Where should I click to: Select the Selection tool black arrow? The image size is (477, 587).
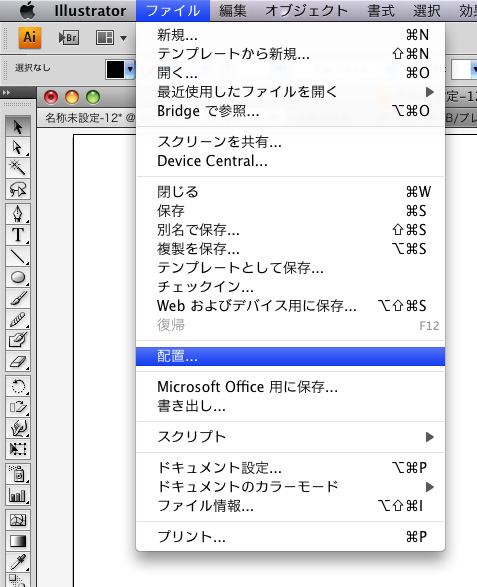[18, 127]
